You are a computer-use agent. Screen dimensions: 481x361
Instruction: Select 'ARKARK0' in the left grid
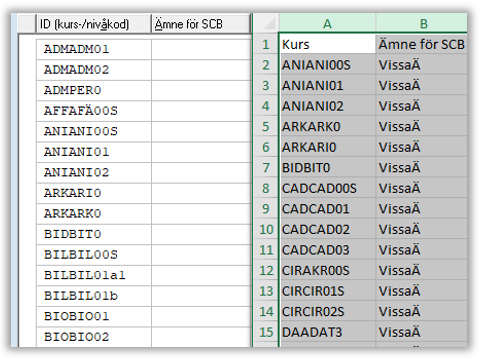pyautogui.click(x=94, y=214)
